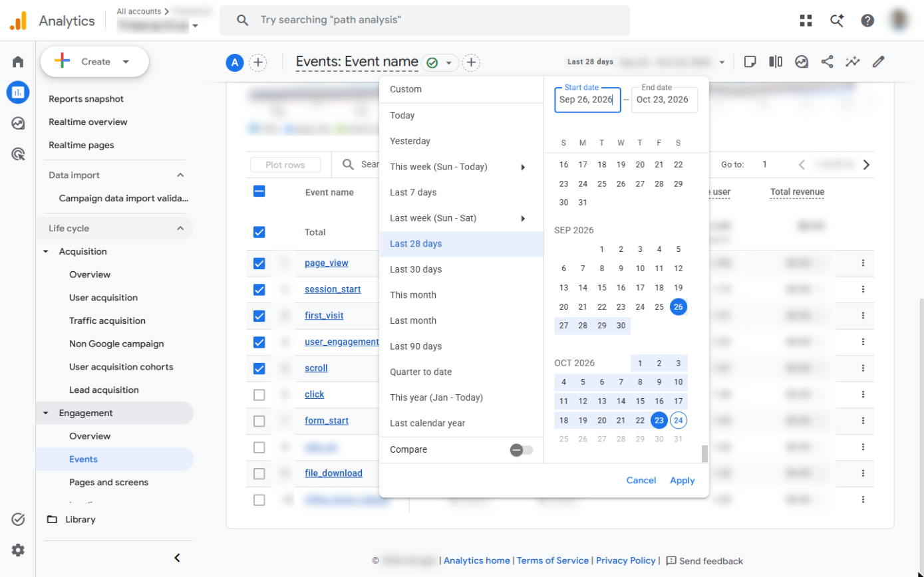Go to next page of table rows
The image size is (924, 577).
[866, 164]
